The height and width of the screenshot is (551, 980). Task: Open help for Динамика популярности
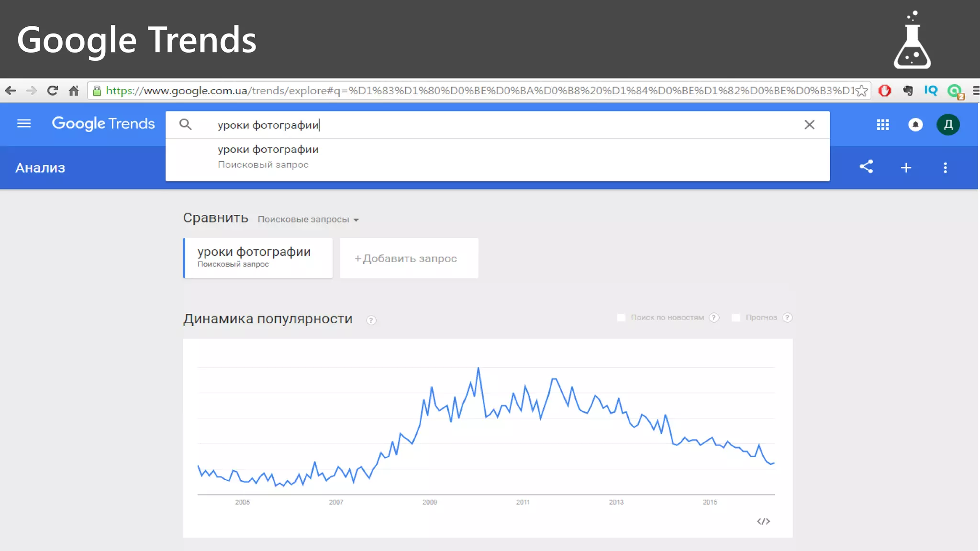click(x=371, y=320)
